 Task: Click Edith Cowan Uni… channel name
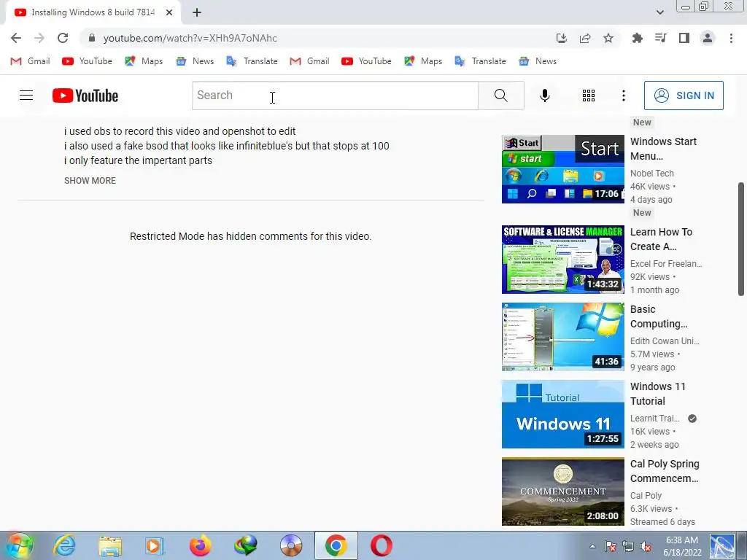pos(665,341)
